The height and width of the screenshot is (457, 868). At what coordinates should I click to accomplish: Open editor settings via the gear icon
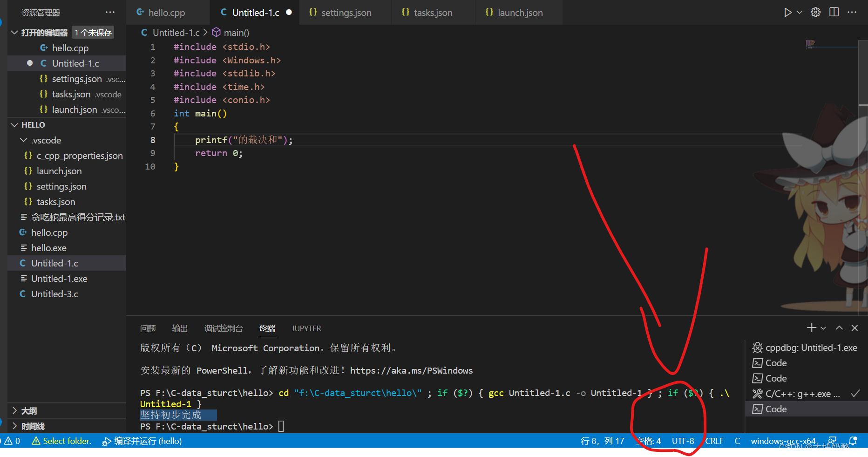(x=815, y=12)
